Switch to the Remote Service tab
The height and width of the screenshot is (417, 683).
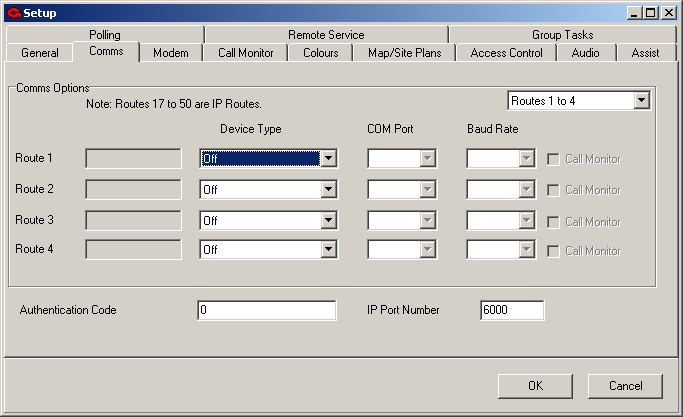coord(326,35)
